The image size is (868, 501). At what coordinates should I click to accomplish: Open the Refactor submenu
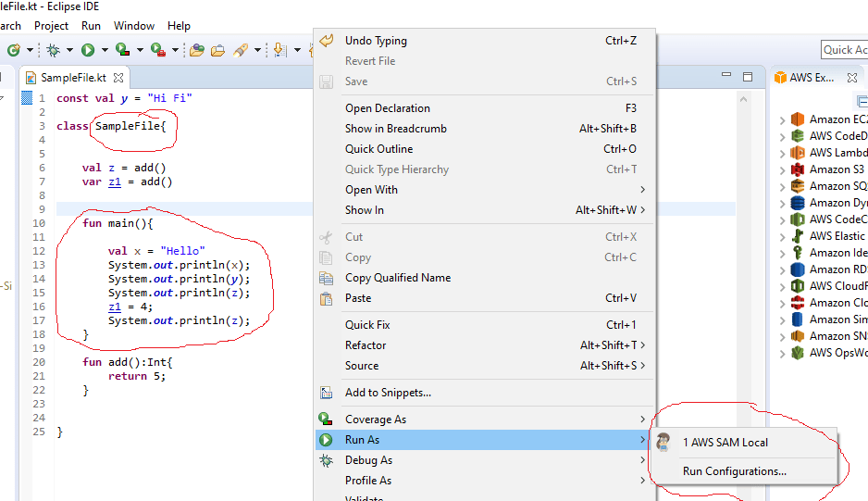pos(485,345)
